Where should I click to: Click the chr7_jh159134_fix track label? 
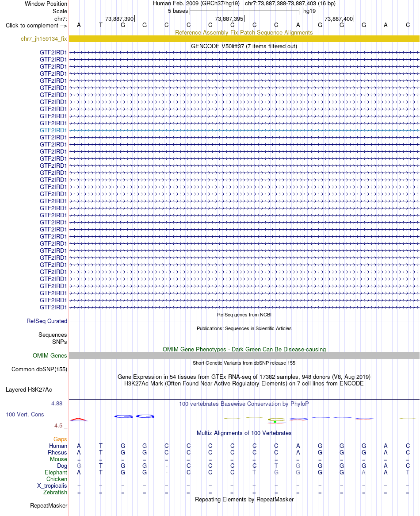pyautogui.click(x=44, y=39)
